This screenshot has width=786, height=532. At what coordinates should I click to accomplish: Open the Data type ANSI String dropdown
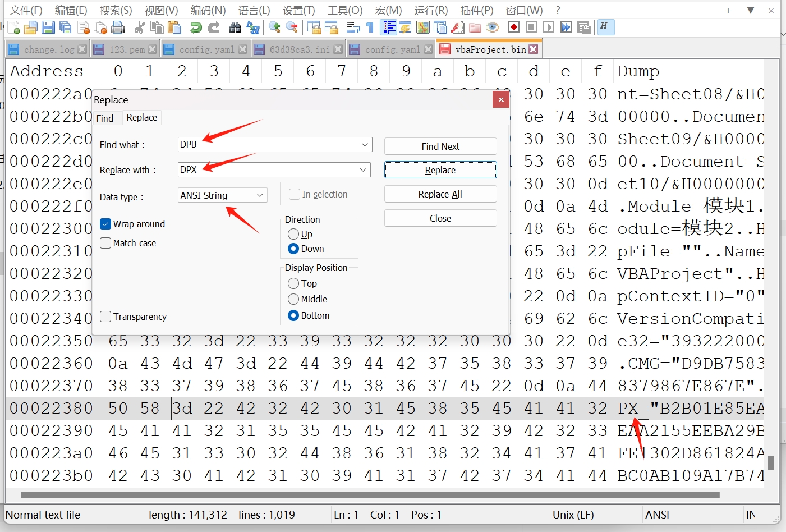260,195
